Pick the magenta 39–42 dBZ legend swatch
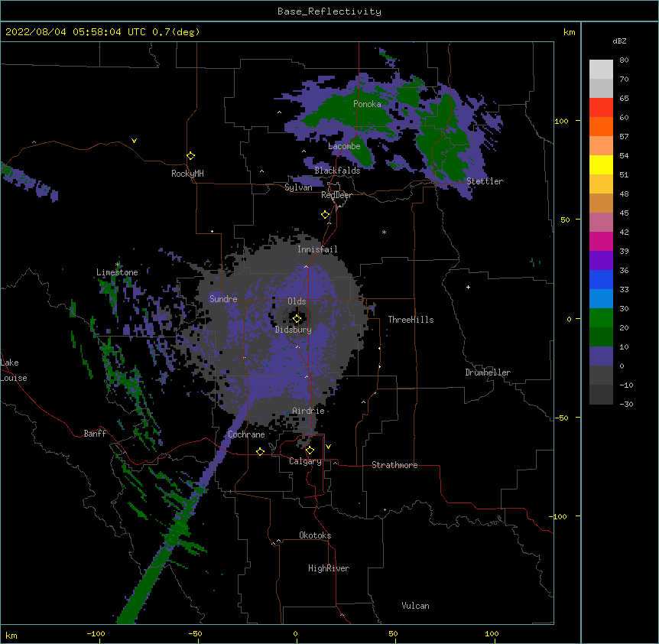Viewport: 659px width, 644px height. (x=601, y=241)
